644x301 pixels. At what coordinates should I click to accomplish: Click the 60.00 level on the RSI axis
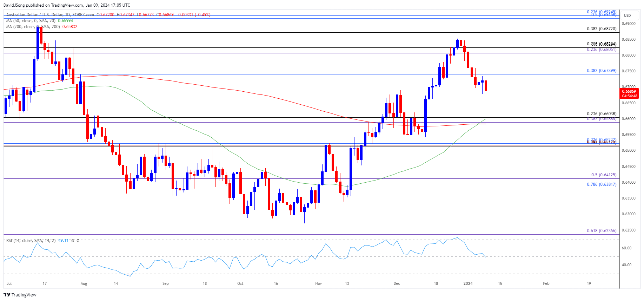pyautogui.click(x=626, y=248)
